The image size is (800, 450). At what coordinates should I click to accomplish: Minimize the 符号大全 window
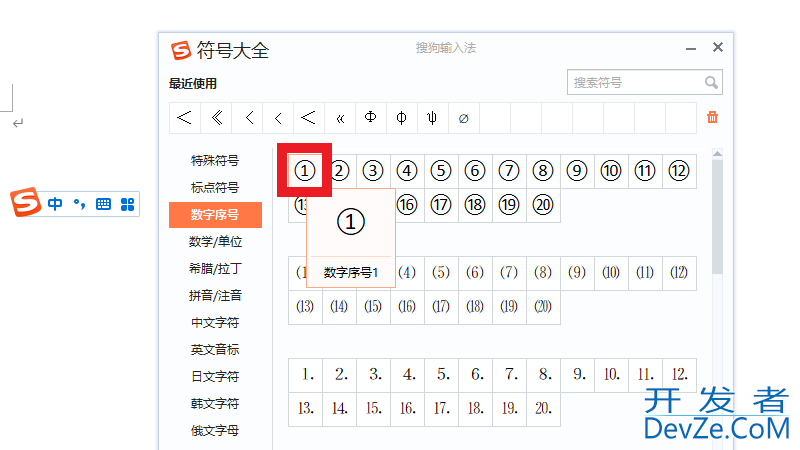[x=691, y=48]
